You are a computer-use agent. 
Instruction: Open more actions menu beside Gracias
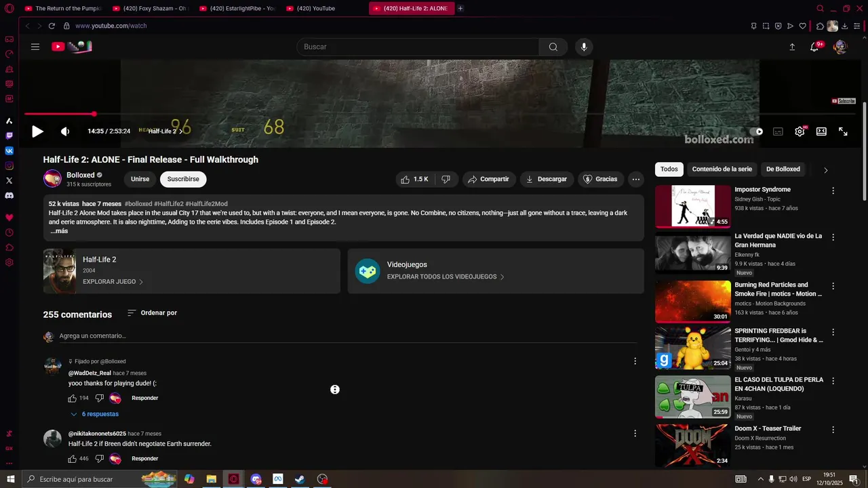635,179
